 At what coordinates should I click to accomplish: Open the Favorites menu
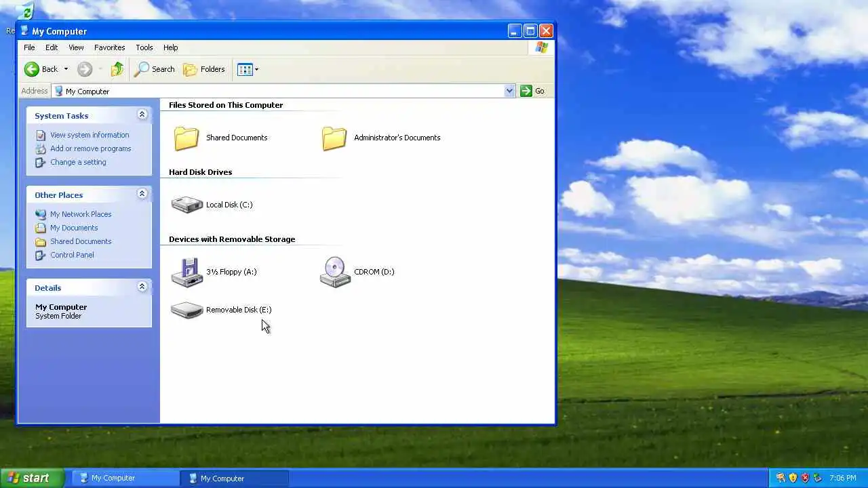coord(109,47)
